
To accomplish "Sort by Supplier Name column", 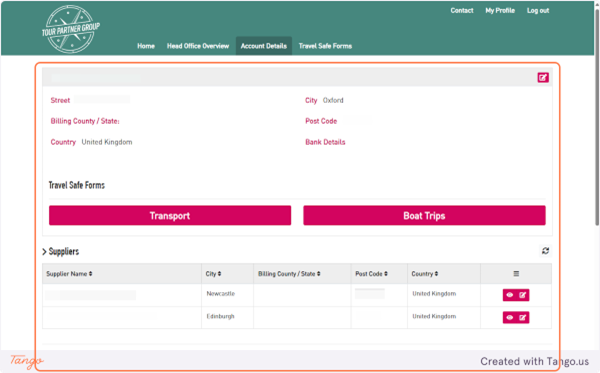I will [69, 274].
